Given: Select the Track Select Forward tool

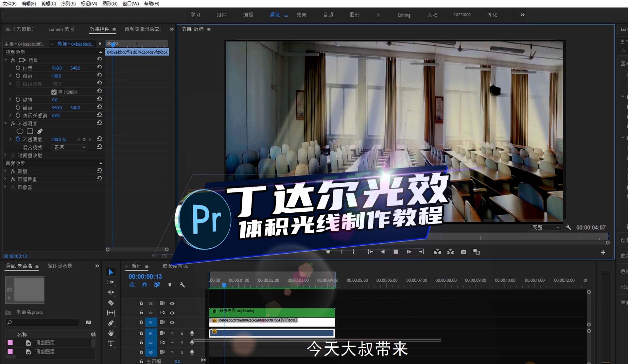Looking at the screenshot, I should tap(111, 282).
